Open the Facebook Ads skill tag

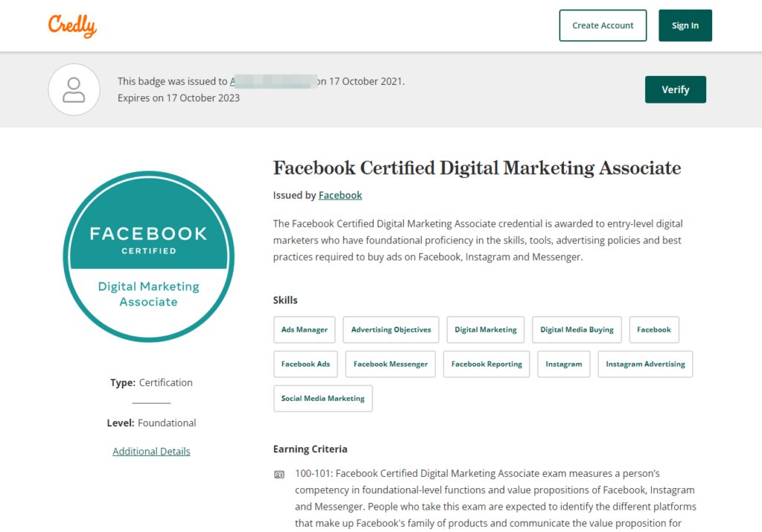306,364
